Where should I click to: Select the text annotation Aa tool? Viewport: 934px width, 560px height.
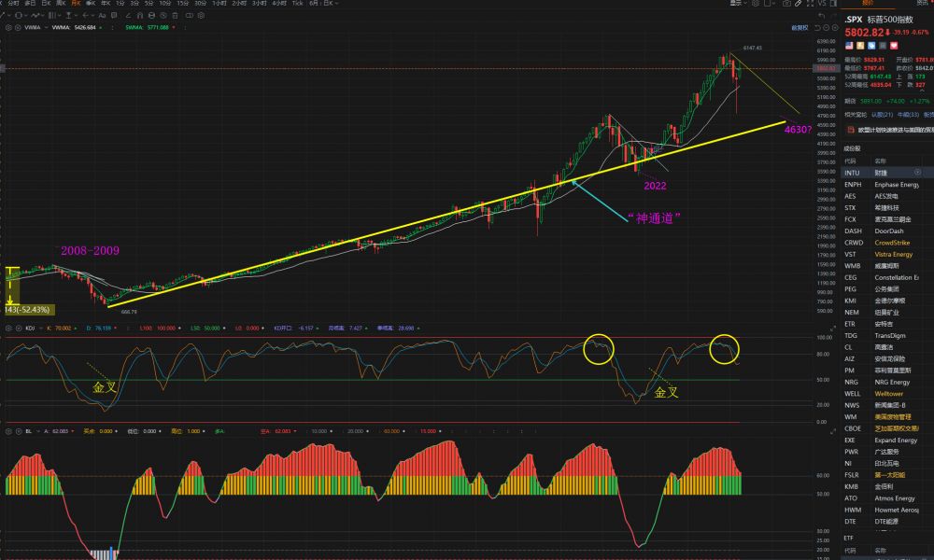click(x=102, y=16)
